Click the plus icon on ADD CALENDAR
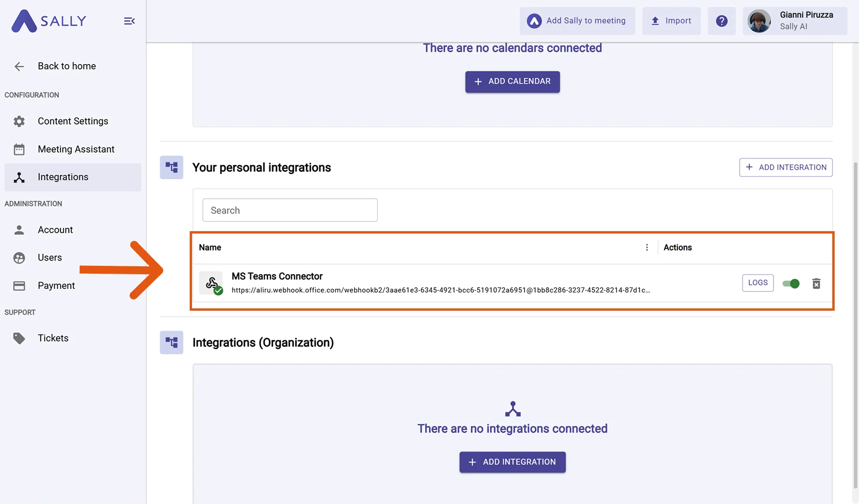859x504 pixels. [478, 82]
